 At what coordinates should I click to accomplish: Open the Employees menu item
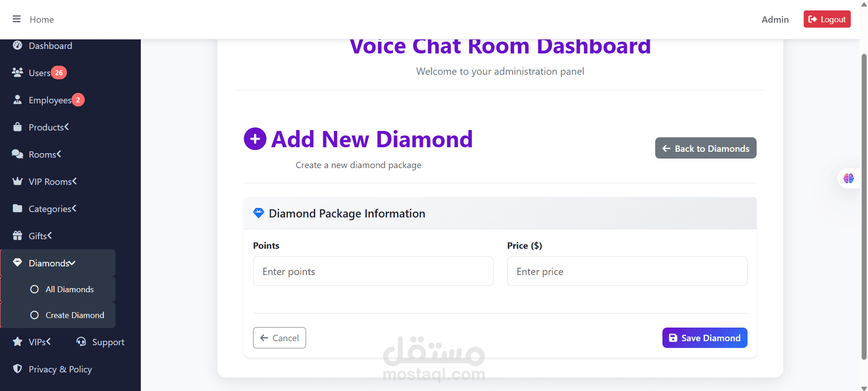(50, 100)
